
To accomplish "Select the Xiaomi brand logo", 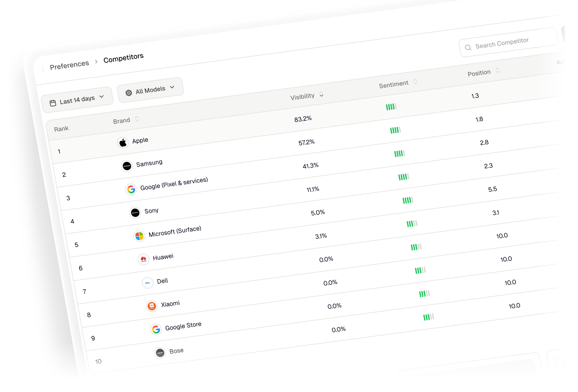I will click(x=152, y=306).
